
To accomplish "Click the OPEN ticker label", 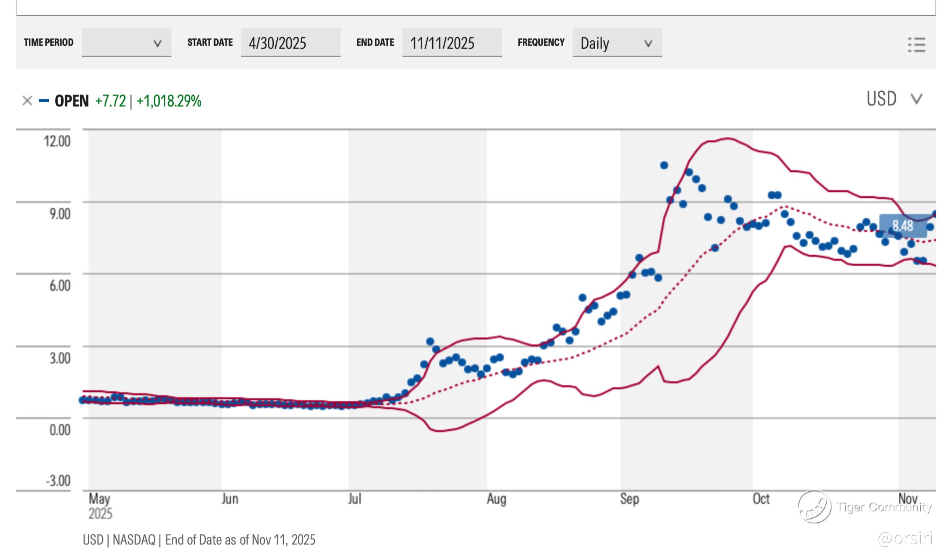I will [x=72, y=101].
